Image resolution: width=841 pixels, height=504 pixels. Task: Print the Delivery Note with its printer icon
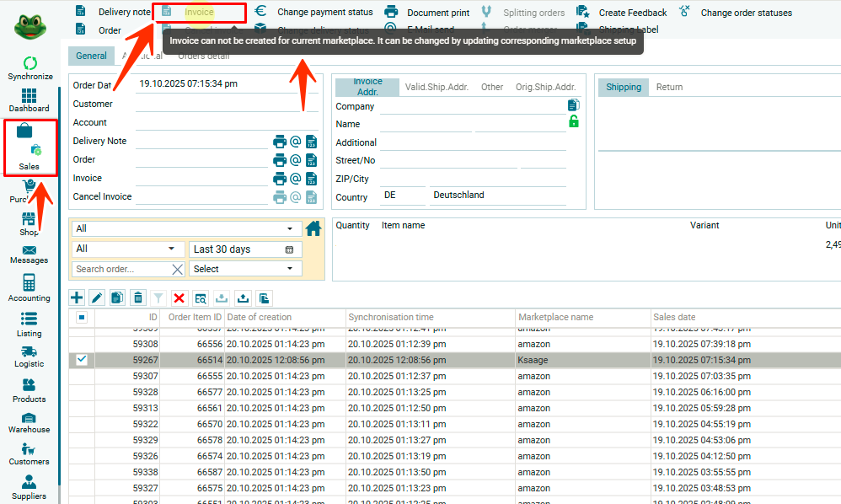[x=280, y=142]
